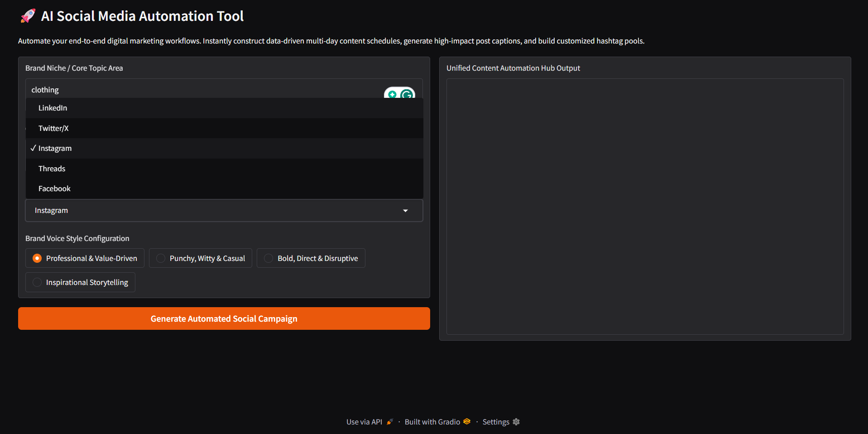Click the Brand Niche / Core Topic Area label

point(74,68)
